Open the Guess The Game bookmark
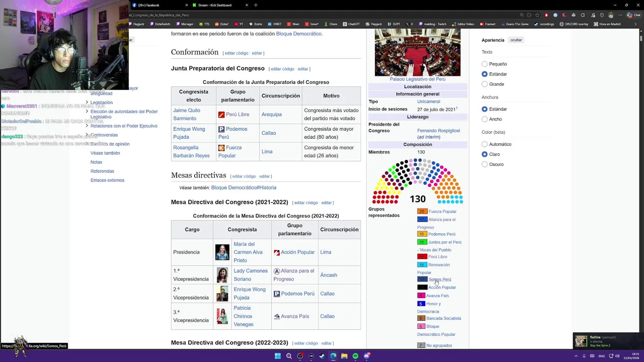Image resolution: width=644 pixels, height=362 pixels. click(515, 24)
